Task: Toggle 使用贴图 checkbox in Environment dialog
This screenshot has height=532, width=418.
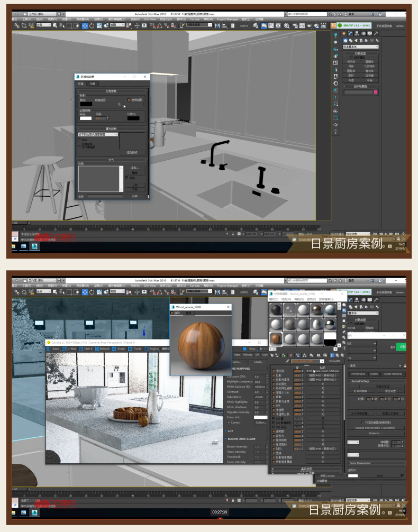Action: tap(129, 100)
